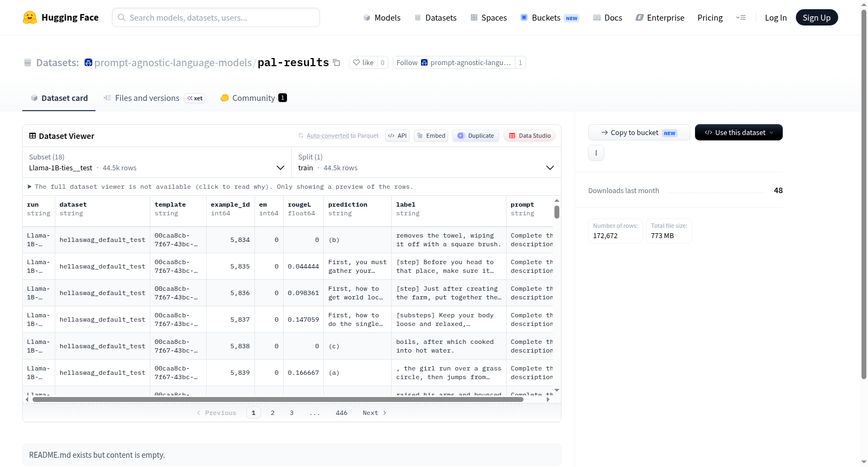
Task: Open the Files and versions tab
Action: click(x=154, y=98)
